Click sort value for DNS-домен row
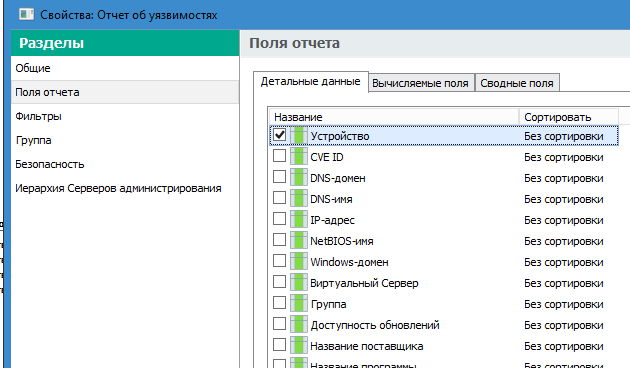 coord(564,178)
